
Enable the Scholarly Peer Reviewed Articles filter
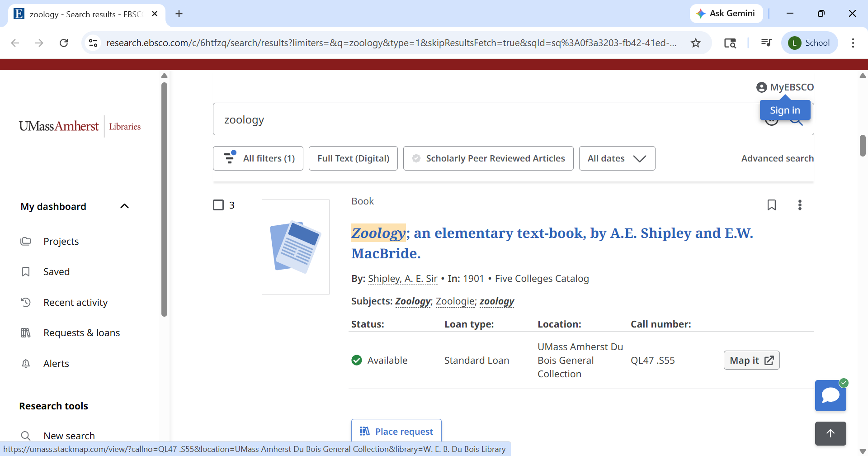coord(488,158)
